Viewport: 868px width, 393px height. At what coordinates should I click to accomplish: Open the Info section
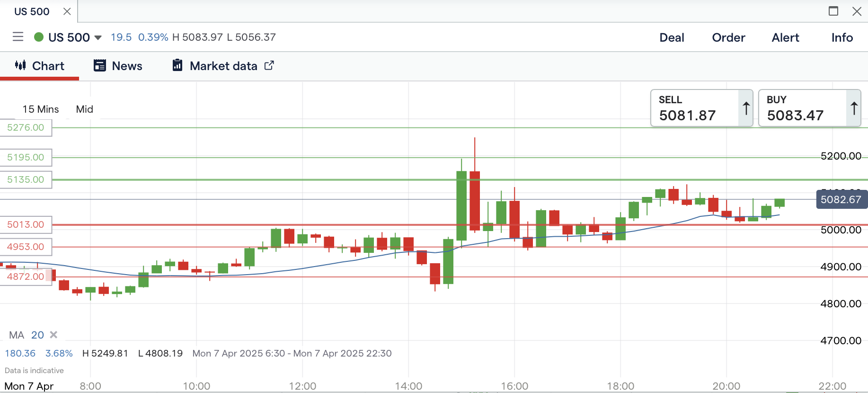[842, 37]
